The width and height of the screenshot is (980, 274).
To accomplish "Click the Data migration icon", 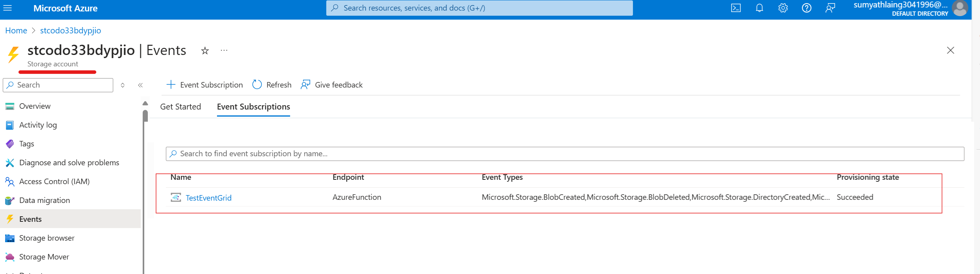I will pos(10,200).
